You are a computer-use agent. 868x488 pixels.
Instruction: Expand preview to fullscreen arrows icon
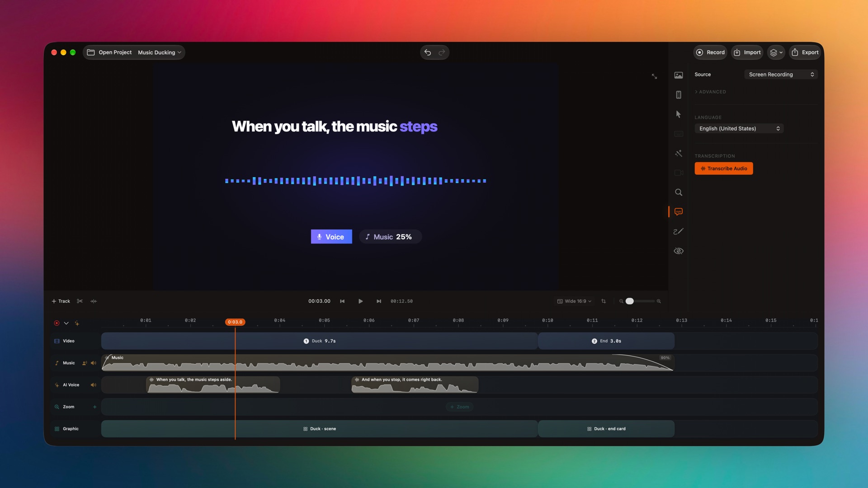[x=654, y=76]
